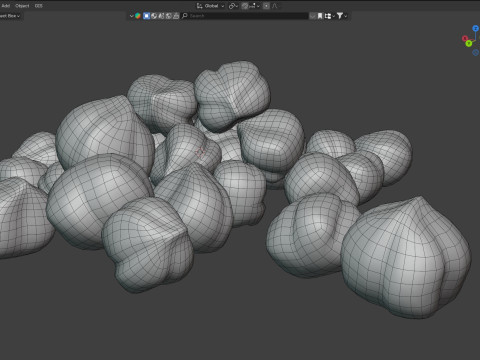Toggle proportional editing
The height and width of the screenshot is (360, 480).
266,6
